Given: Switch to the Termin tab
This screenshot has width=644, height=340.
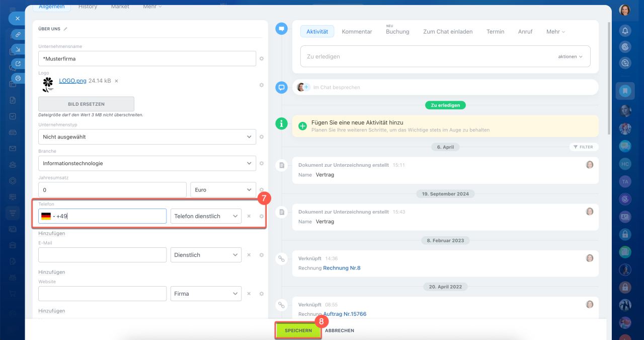Looking at the screenshot, I should (495, 32).
